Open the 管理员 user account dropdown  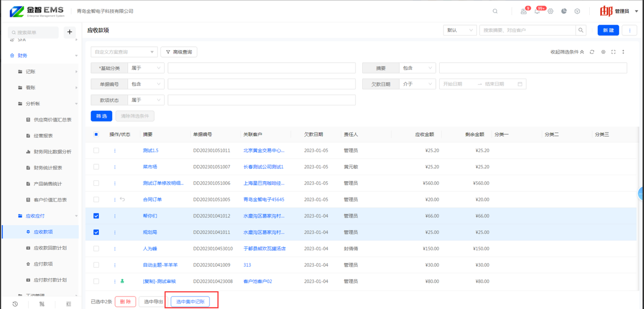pyautogui.click(x=618, y=11)
